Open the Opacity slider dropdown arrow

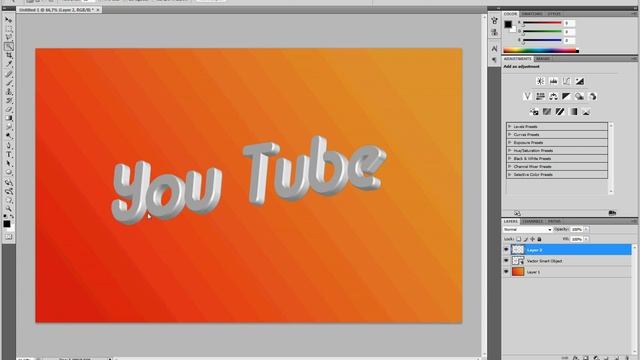coord(586,229)
